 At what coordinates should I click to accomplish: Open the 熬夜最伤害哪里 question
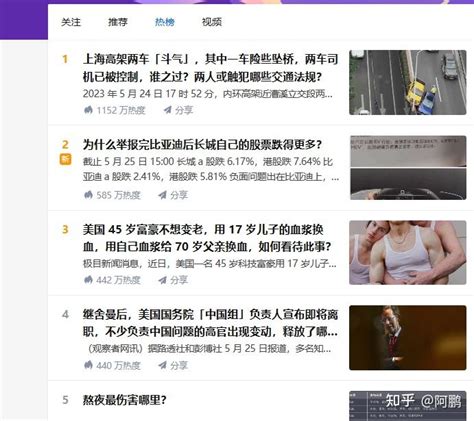(x=124, y=400)
